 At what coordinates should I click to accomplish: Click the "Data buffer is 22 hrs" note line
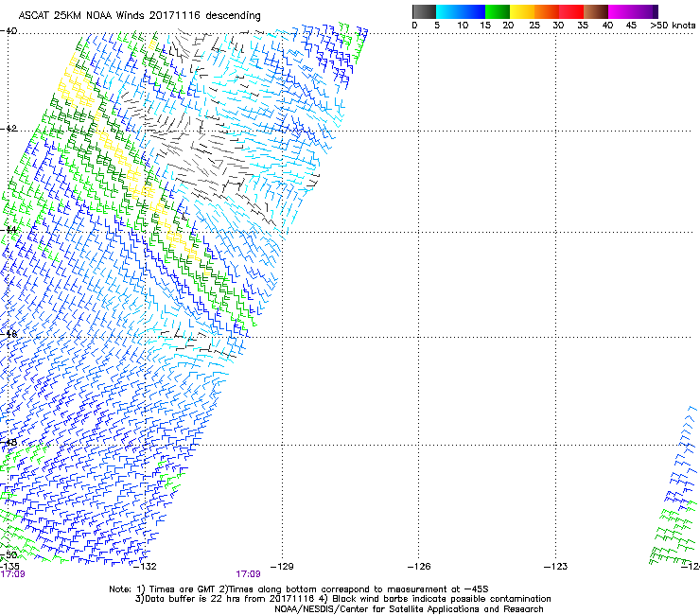pos(342,599)
